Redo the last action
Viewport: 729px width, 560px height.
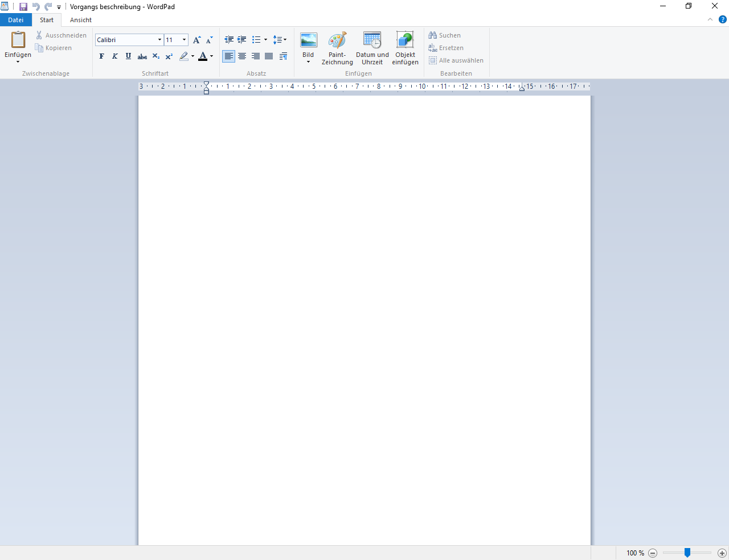48,7
